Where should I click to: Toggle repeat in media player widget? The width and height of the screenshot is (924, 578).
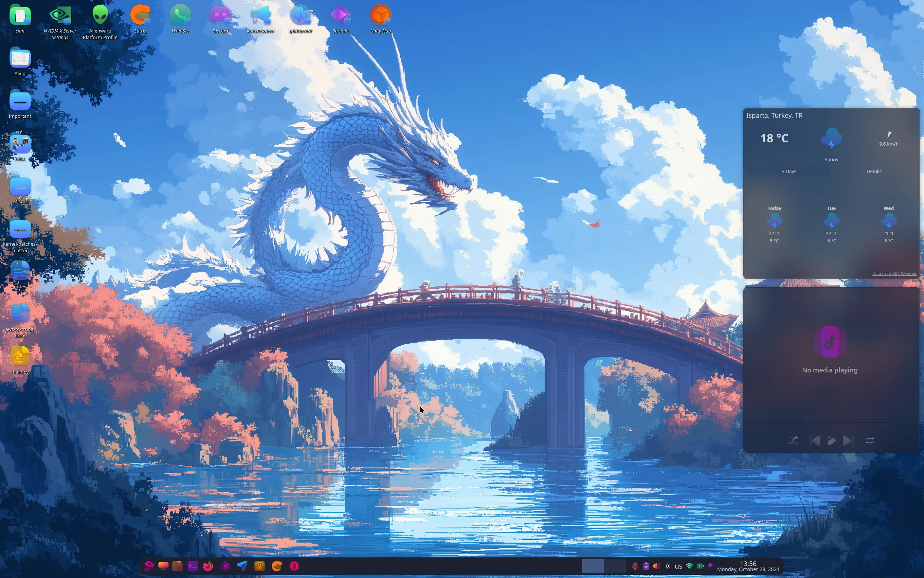coord(870,440)
